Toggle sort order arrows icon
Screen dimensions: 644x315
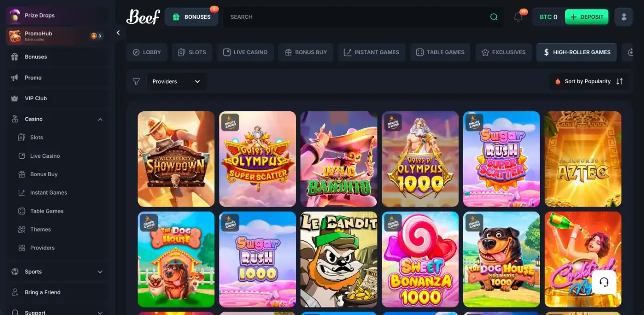(x=620, y=81)
